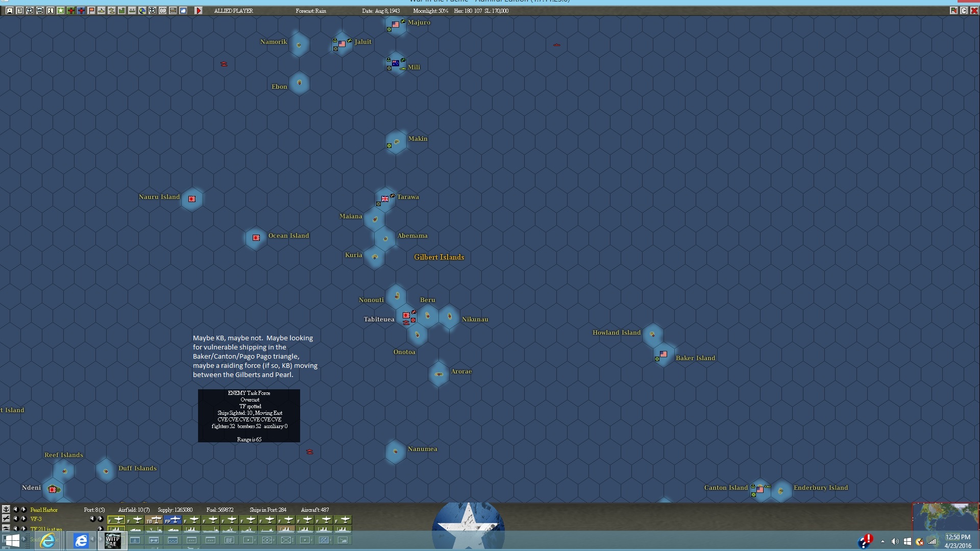Screen dimensions: 980x551
Task: Select the Jaluit US base flag
Action: [x=342, y=44]
